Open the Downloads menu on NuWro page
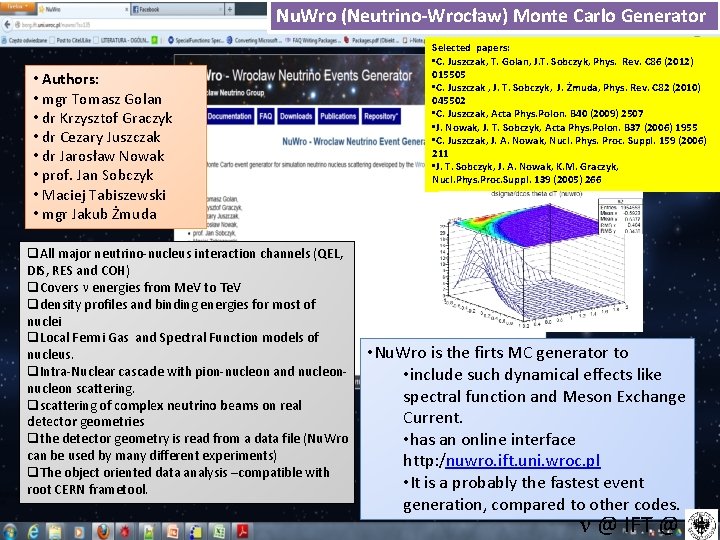Viewport: 720px width, 540px height. click(296, 116)
